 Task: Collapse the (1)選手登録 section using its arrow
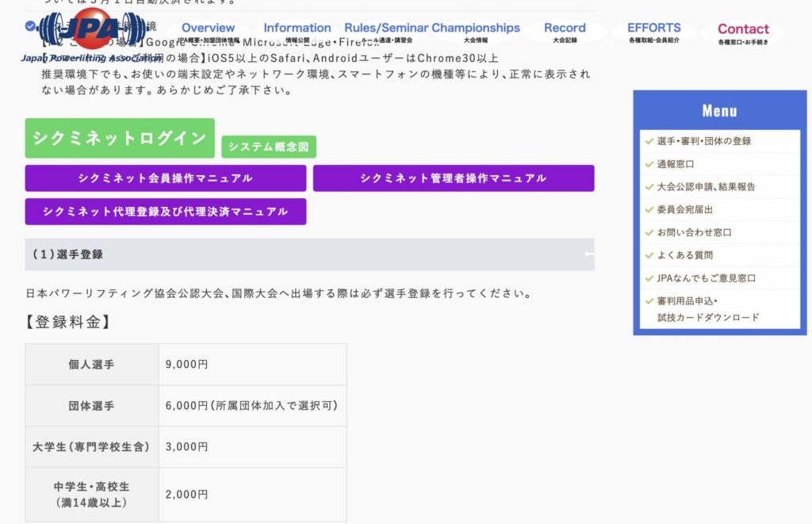588,254
